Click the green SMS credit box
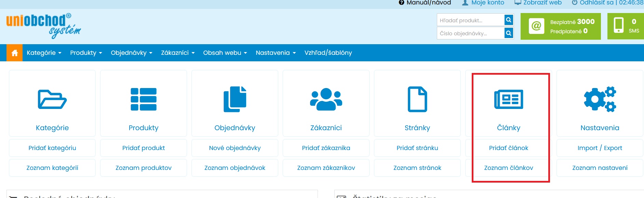The image size is (644, 198). pos(626,26)
